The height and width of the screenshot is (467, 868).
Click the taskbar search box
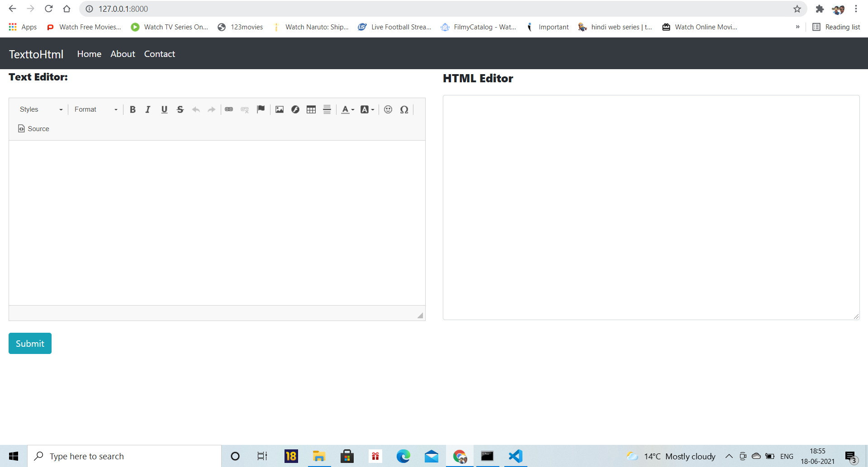click(x=124, y=456)
